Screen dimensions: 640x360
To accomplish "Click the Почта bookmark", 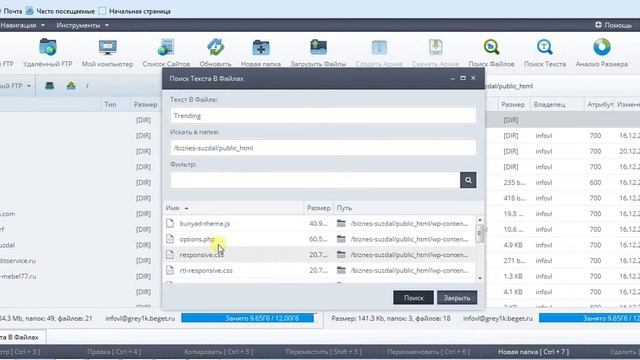I will 12,11.
